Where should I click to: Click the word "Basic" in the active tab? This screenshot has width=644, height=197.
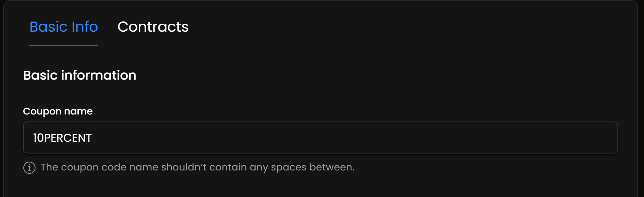49,27
